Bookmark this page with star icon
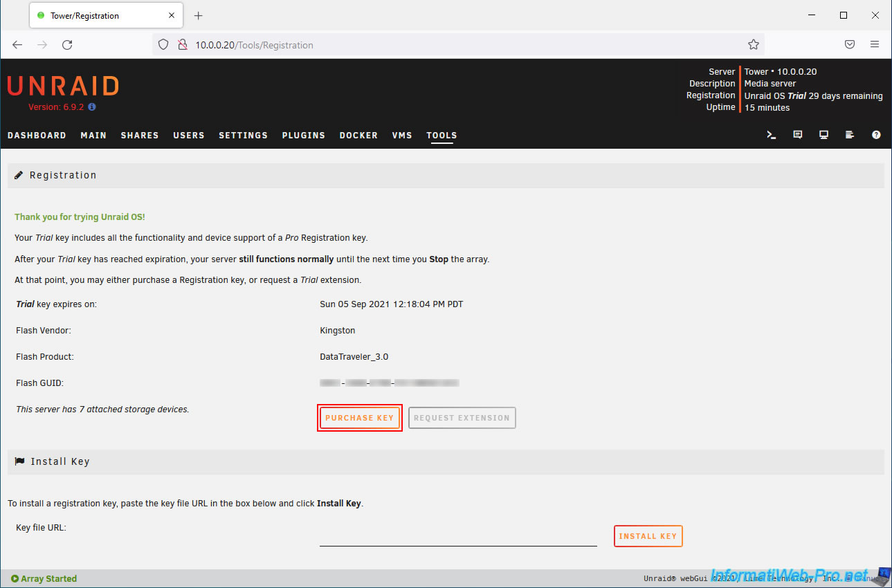 tap(753, 45)
